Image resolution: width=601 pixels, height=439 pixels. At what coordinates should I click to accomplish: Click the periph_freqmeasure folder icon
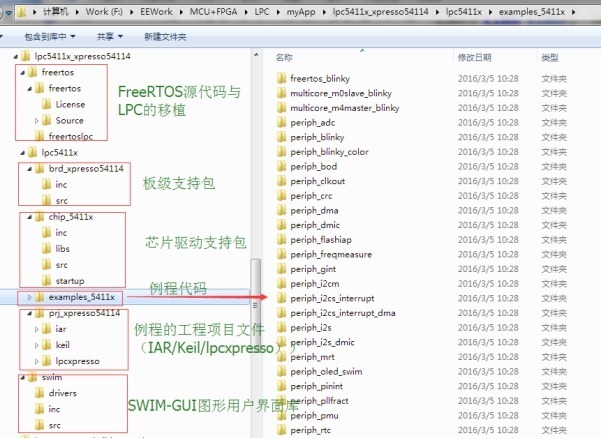tap(281, 254)
